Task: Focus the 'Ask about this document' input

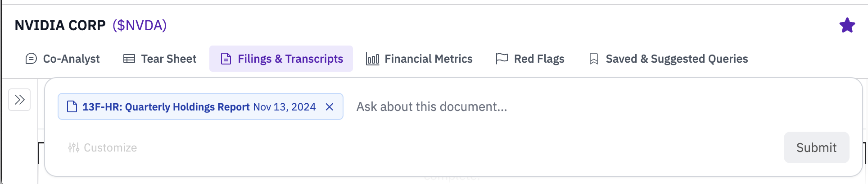Action: (x=540, y=107)
